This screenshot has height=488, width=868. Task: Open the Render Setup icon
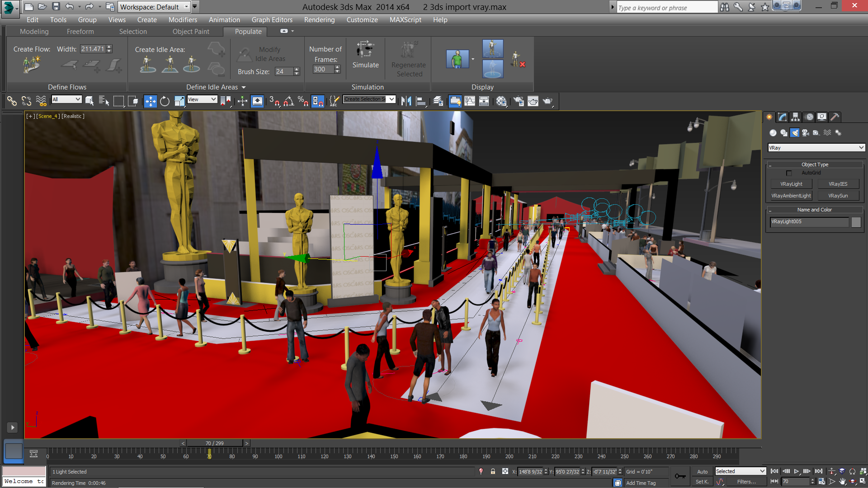click(518, 101)
